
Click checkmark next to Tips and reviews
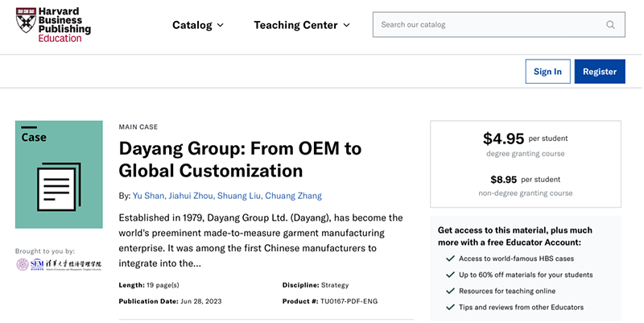[449, 307]
